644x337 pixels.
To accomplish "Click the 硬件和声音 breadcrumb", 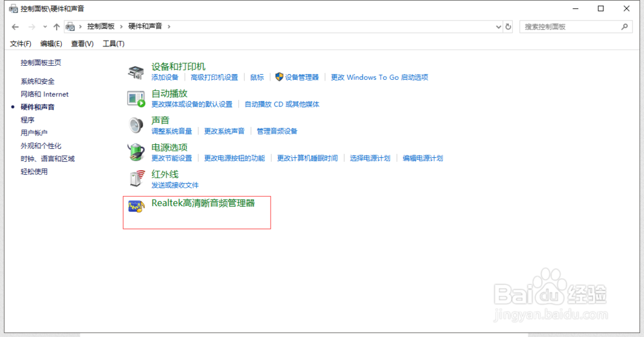I will pyautogui.click(x=145, y=26).
